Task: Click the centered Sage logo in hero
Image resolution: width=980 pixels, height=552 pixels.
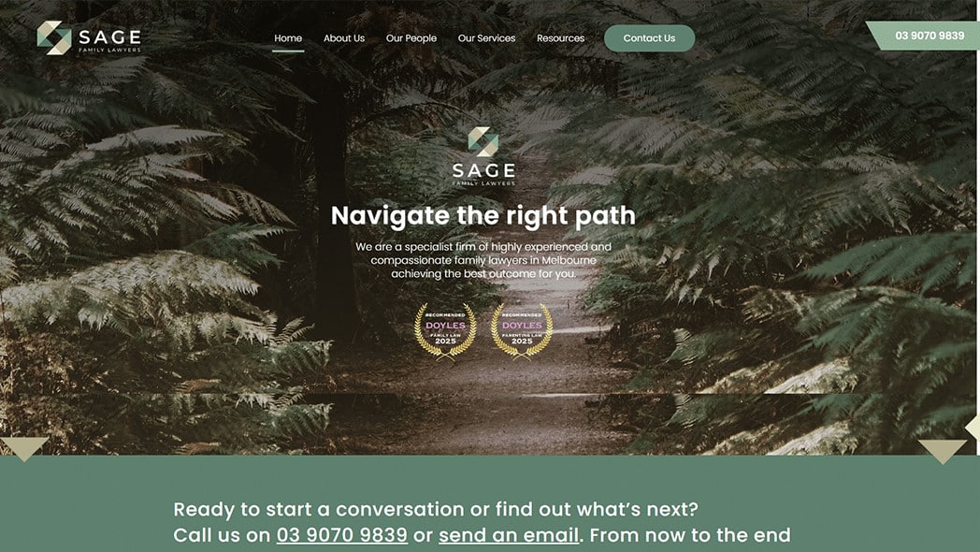Action: [483, 156]
